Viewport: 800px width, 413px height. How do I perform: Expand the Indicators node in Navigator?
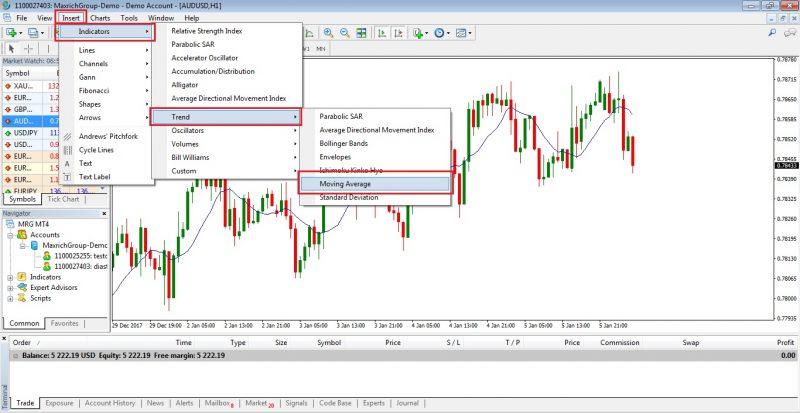[10, 277]
